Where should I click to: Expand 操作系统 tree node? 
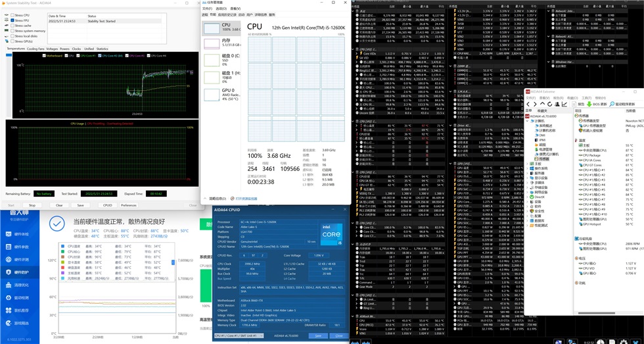[x=527, y=168]
